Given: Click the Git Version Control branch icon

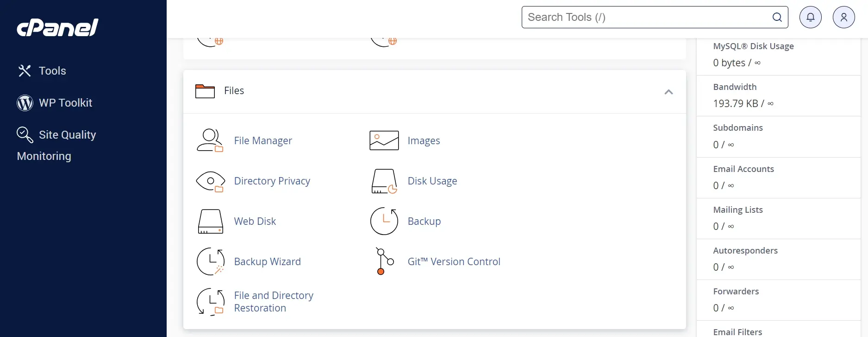Looking at the screenshot, I should (x=384, y=261).
